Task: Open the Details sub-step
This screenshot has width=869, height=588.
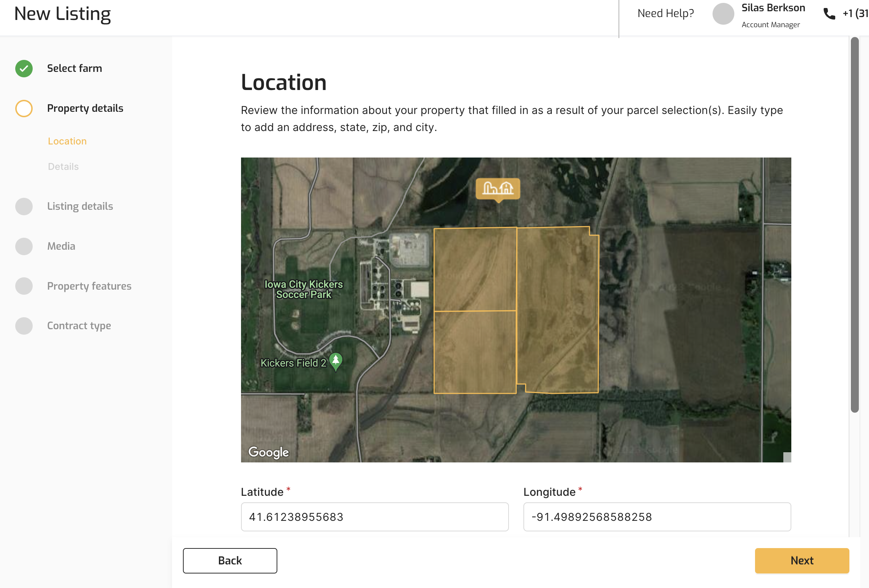Action: [63, 167]
